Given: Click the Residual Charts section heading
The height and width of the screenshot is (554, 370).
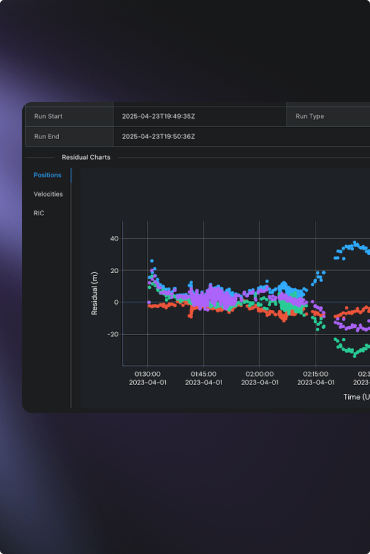Looking at the screenshot, I should tap(86, 157).
